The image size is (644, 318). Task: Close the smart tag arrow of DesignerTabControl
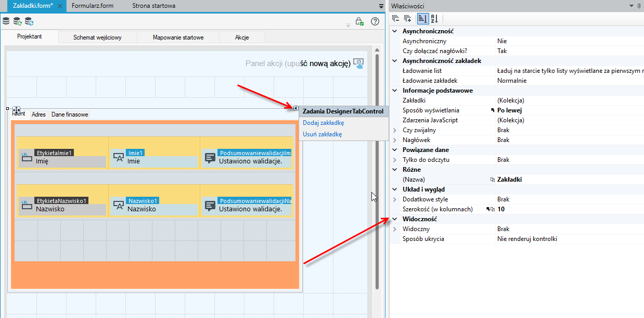click(295, 108)
